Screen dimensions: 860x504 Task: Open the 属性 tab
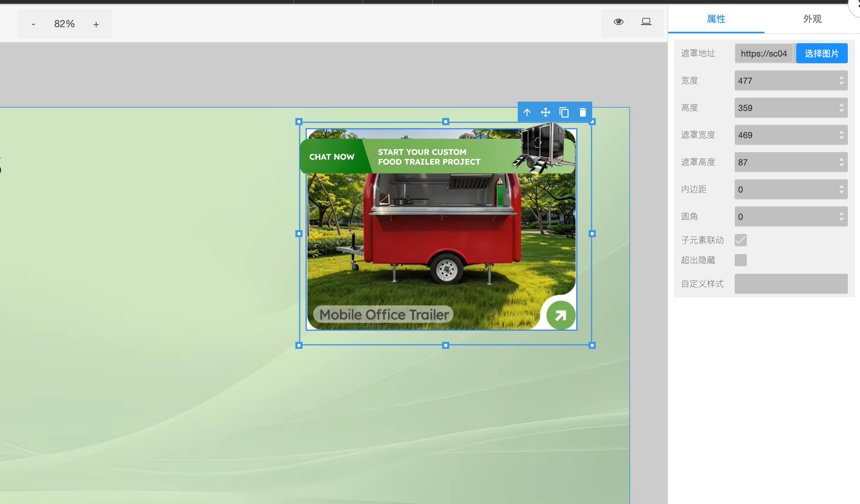(x=716, y=19)
